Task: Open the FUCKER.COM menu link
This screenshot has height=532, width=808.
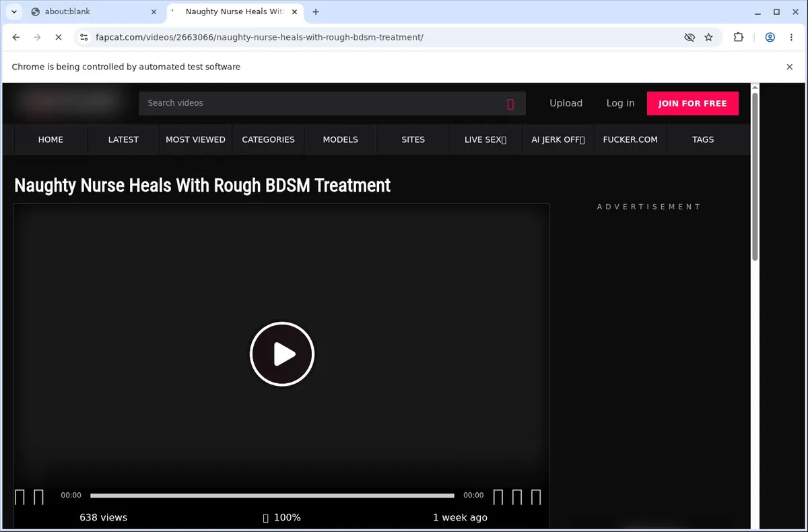Action: click(630, 139)
